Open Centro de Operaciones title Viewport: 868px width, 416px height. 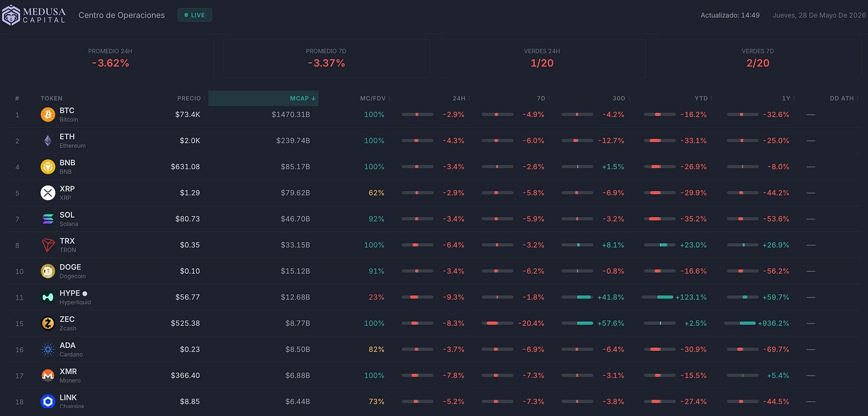click(x=122, y=15)
